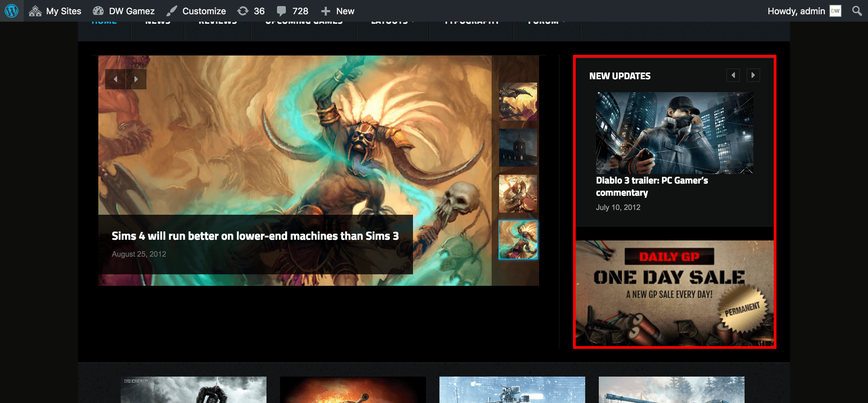The height and width of the screenshot is (403, 868).
Task: Go to previous slide in main slider
Action: coord(115,79)
